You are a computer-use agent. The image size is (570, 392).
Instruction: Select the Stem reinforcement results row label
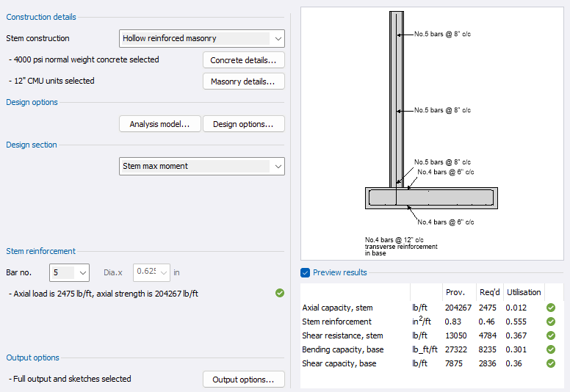[x=337, y=322]
